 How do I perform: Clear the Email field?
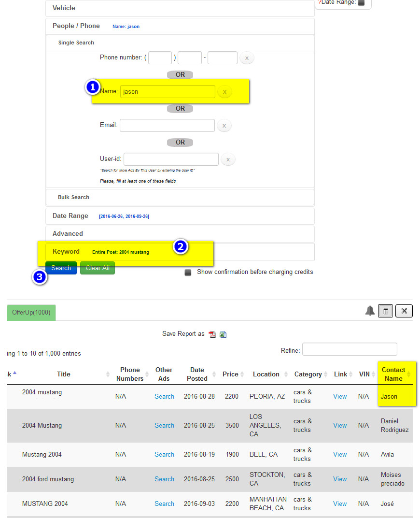tap(224, 126)
